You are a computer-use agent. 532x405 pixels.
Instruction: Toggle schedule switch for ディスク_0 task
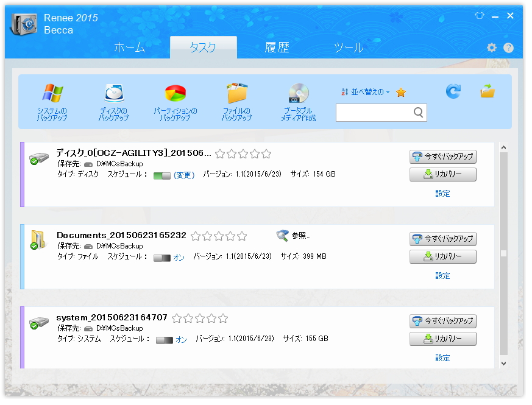coord(162,176)
